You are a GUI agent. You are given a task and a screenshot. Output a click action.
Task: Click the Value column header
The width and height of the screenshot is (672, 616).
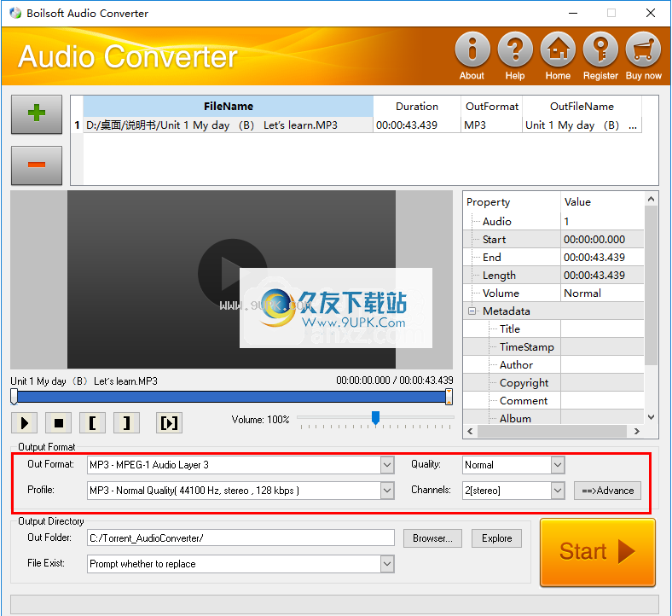pos(602,202)
